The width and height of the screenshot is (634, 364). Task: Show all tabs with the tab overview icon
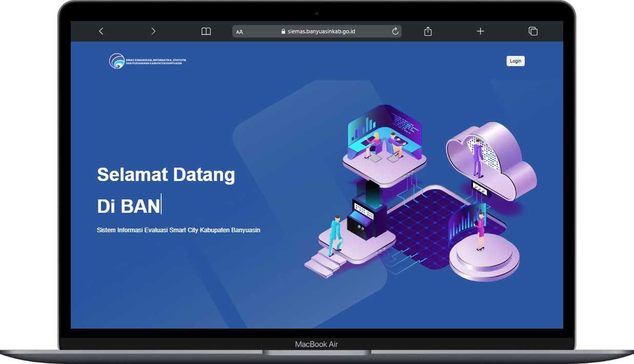533,31
